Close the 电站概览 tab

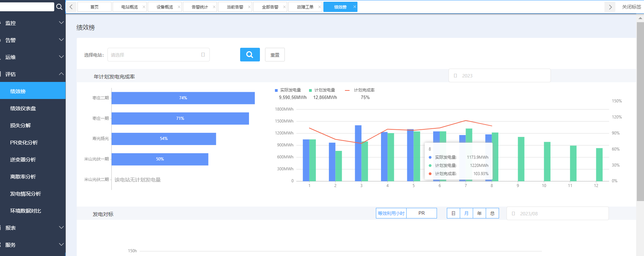144,7
